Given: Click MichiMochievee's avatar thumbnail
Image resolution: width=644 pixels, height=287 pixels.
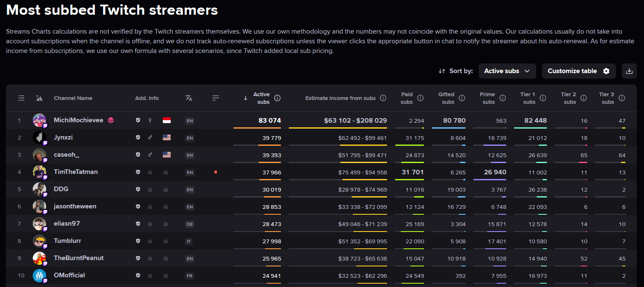Looking at the screenshot, I should pos(39,120).
